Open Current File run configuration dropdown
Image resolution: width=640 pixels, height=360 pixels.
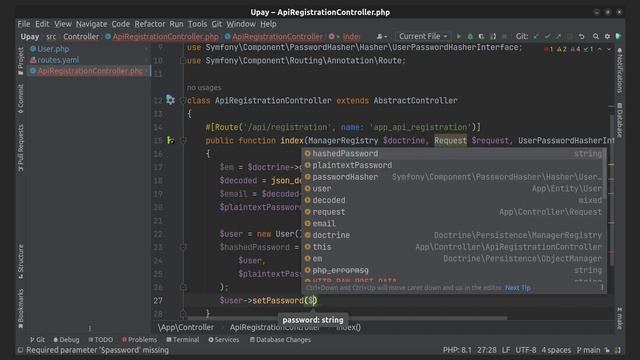(423, 36)
